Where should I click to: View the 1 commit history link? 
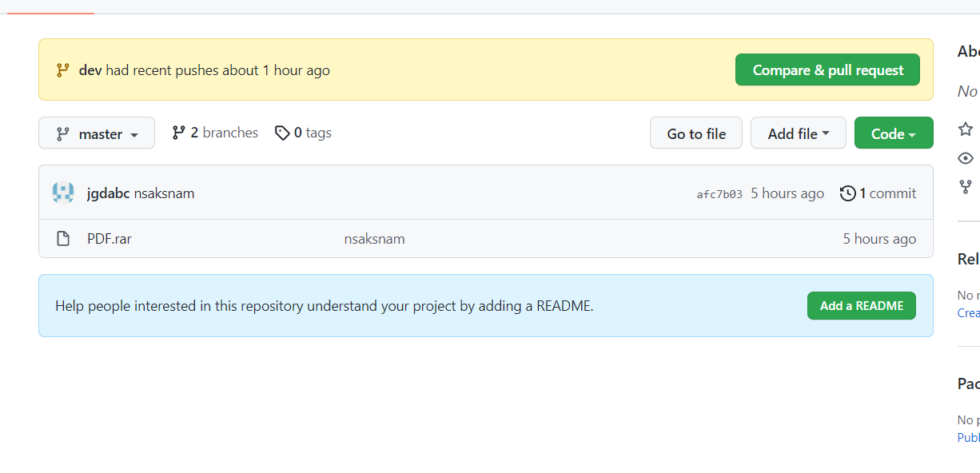(x=878, y=193)
